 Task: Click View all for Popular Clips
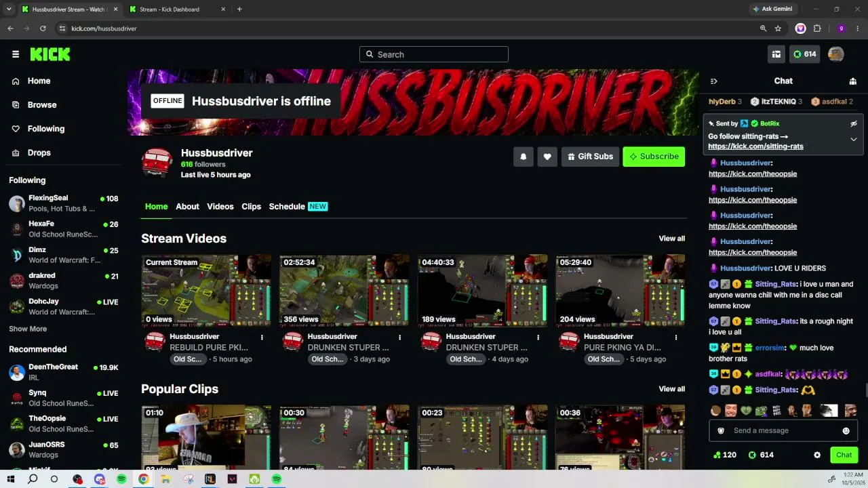672,389
